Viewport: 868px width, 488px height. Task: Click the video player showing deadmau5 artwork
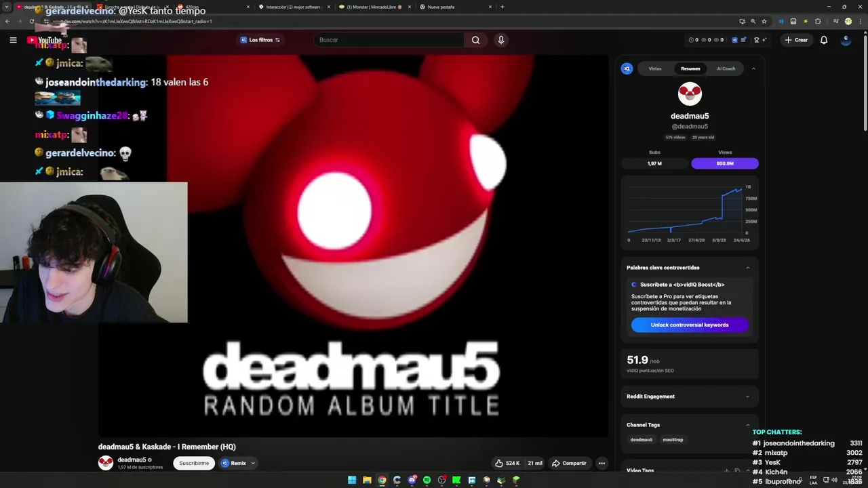pyautogui.click(x=353, y=246)
